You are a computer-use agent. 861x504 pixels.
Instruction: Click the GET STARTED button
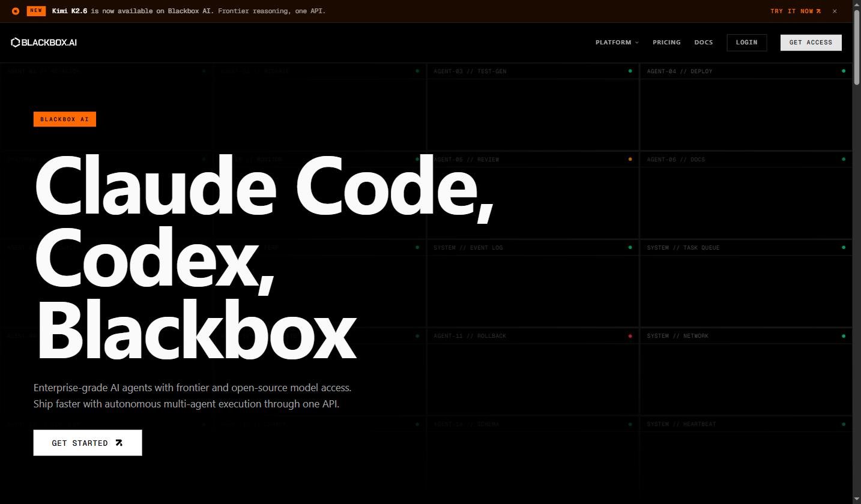pyautogui.click(x=88, y=443)
